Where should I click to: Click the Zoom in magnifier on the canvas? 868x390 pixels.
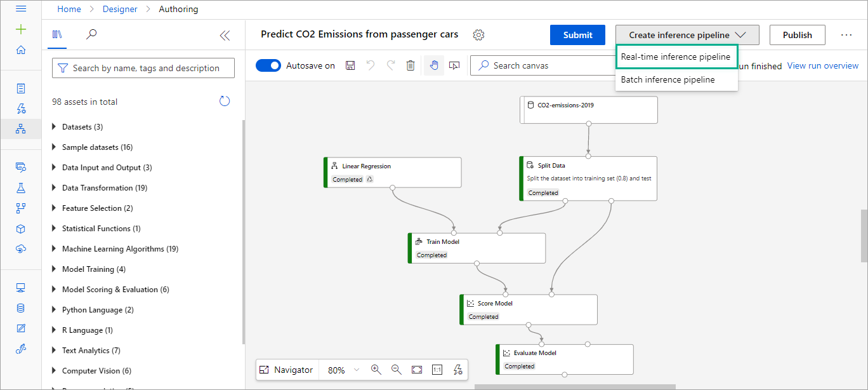pyautogui.click(x=376, y=369)
